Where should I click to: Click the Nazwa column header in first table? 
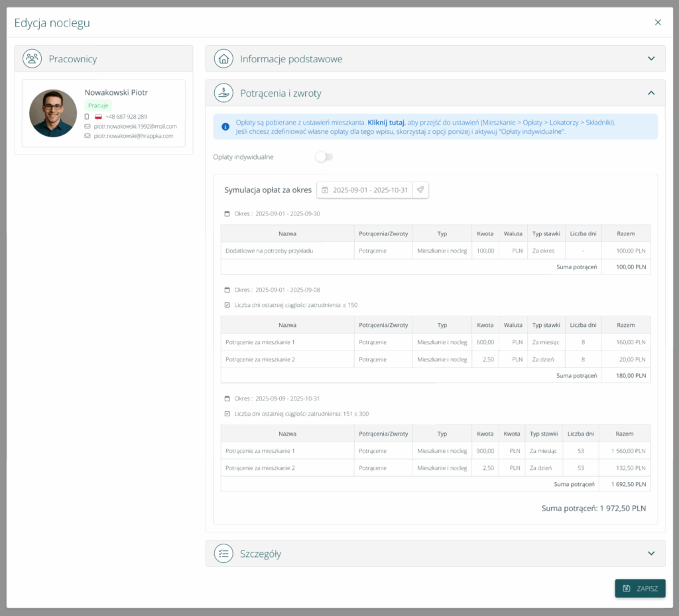pos(287,233)
